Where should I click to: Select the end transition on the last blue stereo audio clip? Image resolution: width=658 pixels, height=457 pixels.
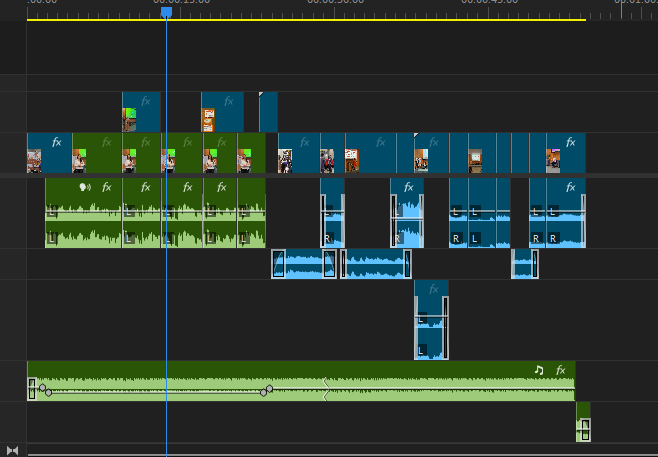coord(583,221)
